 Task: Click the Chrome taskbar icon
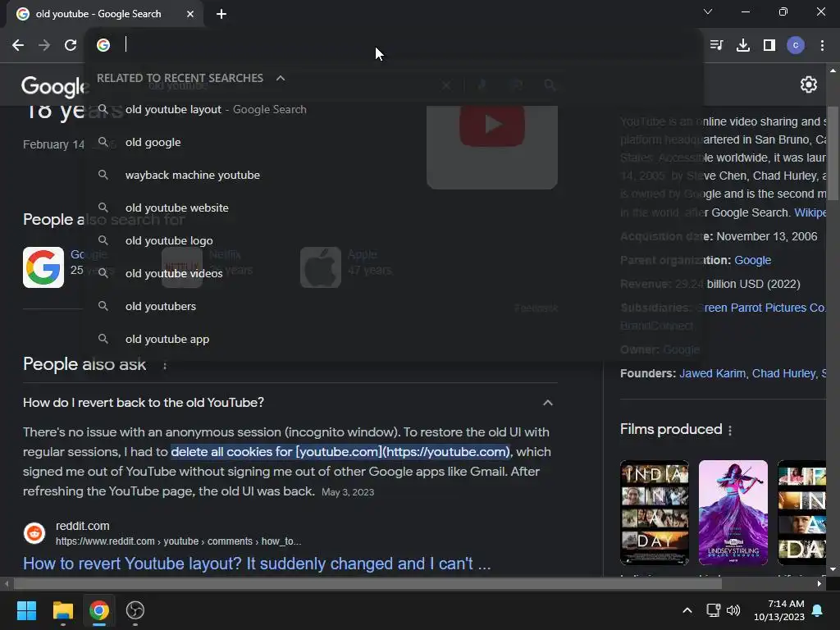point(99,610)
